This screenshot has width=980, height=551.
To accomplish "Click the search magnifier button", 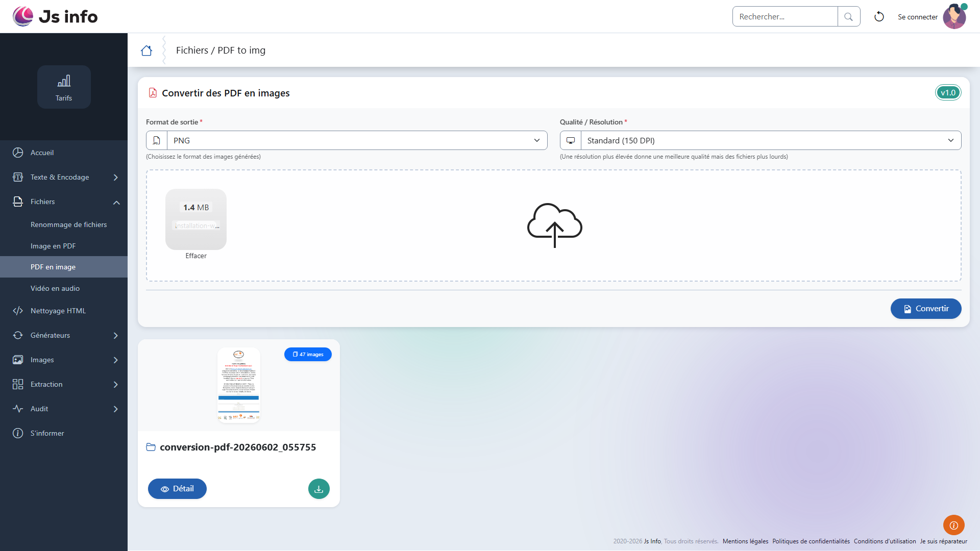I will 849,17.
